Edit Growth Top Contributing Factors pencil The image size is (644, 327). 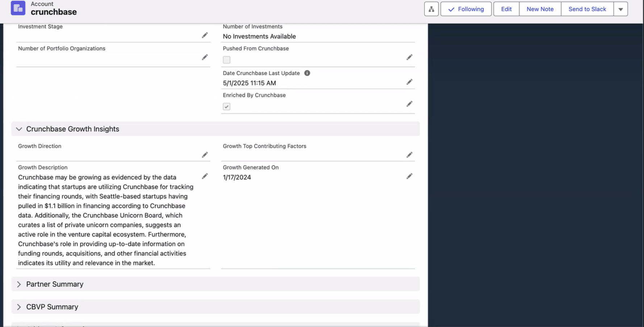(409, 155)
